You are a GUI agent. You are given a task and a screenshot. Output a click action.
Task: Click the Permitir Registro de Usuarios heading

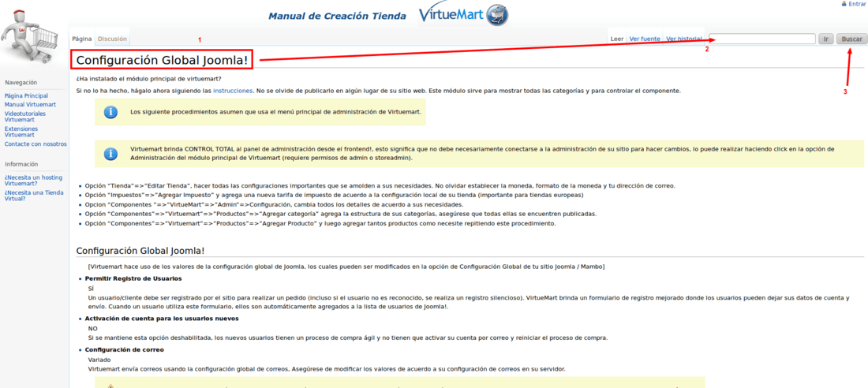coord(133,278)
